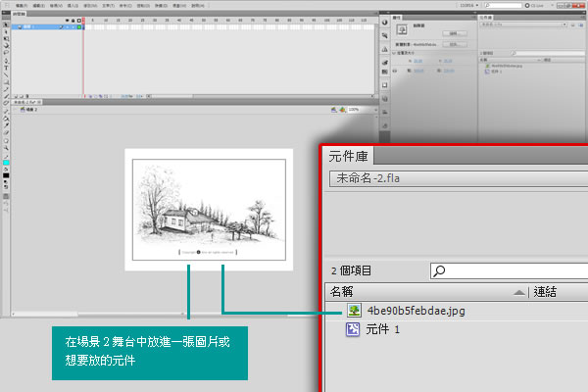Click the house sketch image on stage
This screenshot has width=588, height=392.
click(209, 210)
